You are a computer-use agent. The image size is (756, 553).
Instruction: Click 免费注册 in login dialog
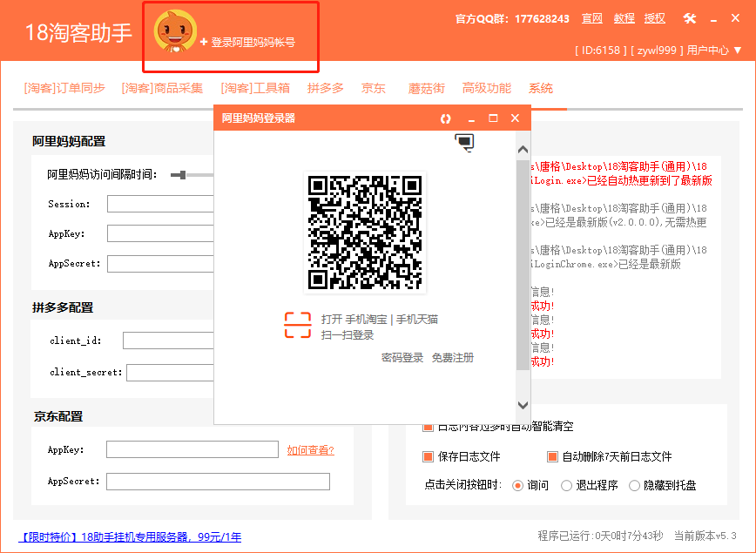[453, 358]
